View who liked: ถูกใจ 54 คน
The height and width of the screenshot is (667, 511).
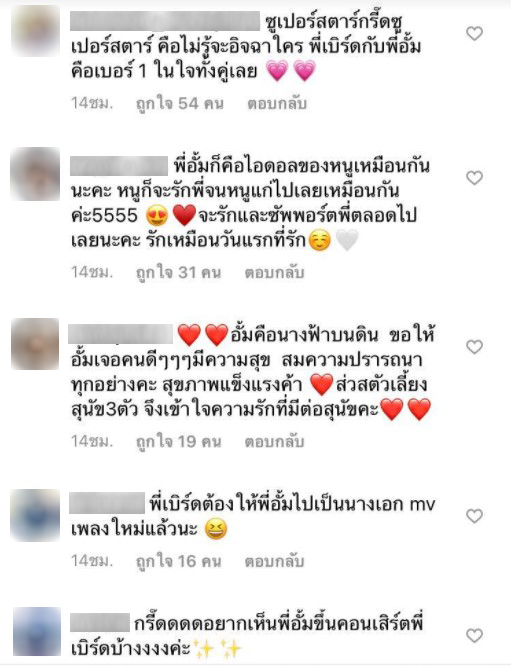pos(180,103)
